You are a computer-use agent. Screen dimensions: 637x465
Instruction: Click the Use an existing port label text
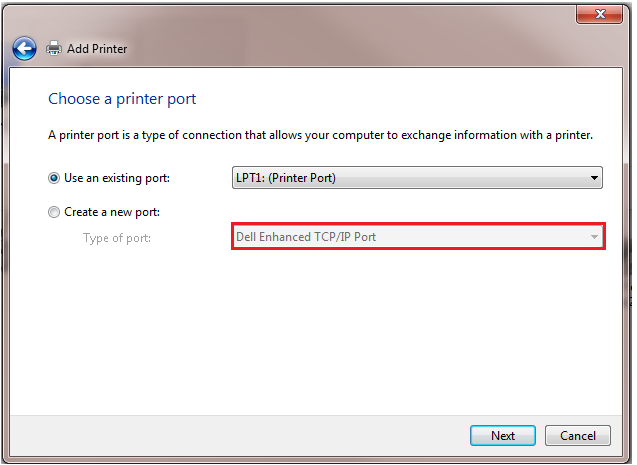click(117, 178)
